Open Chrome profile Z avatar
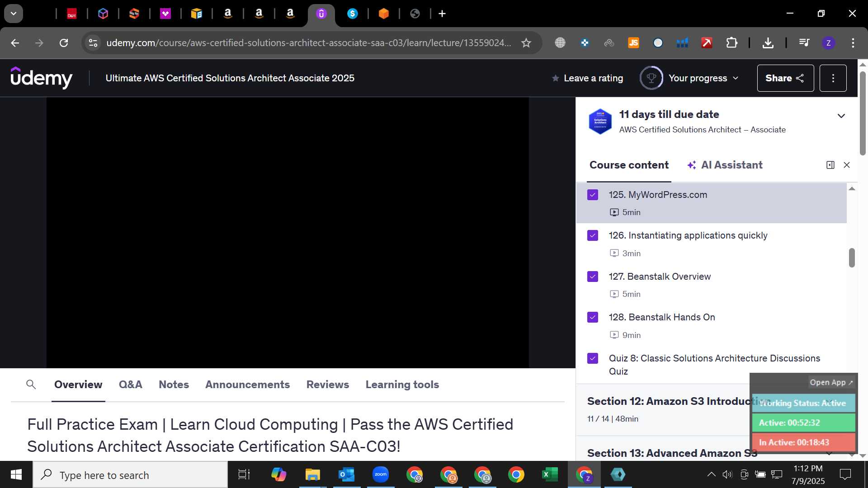 [x=828, y=43]
